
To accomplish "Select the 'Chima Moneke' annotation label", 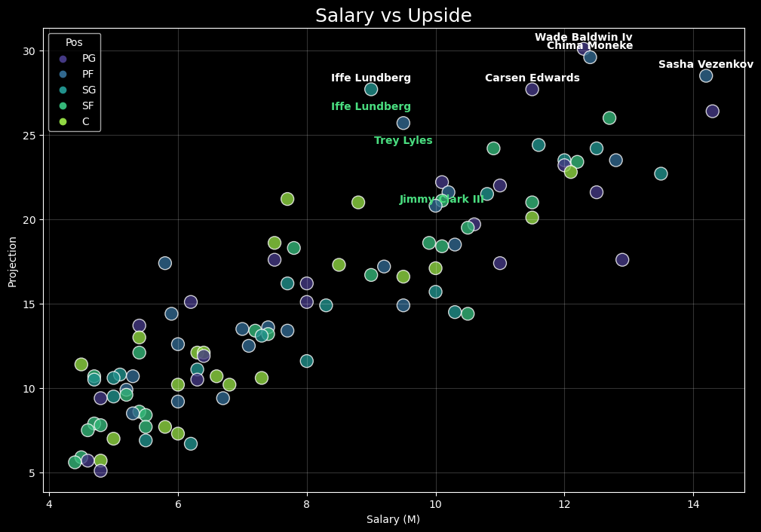I will (589, 46).
